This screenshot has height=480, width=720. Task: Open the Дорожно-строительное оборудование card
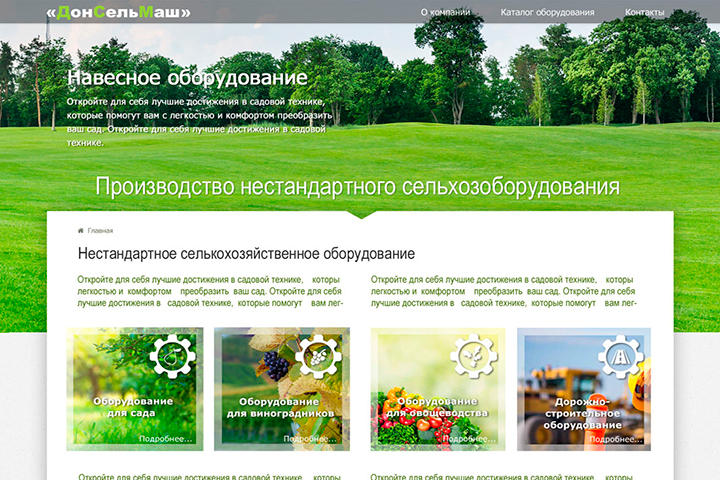click(x=584, y=389)
